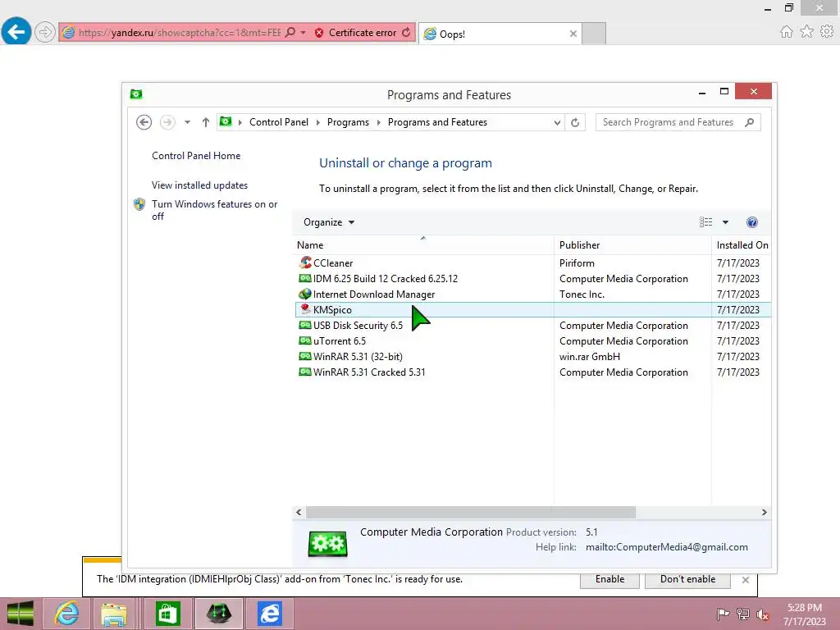This screenshot has height=630, width=840.
Task: Open the Organize dropdown menu
Action: [x=328, y=222]
